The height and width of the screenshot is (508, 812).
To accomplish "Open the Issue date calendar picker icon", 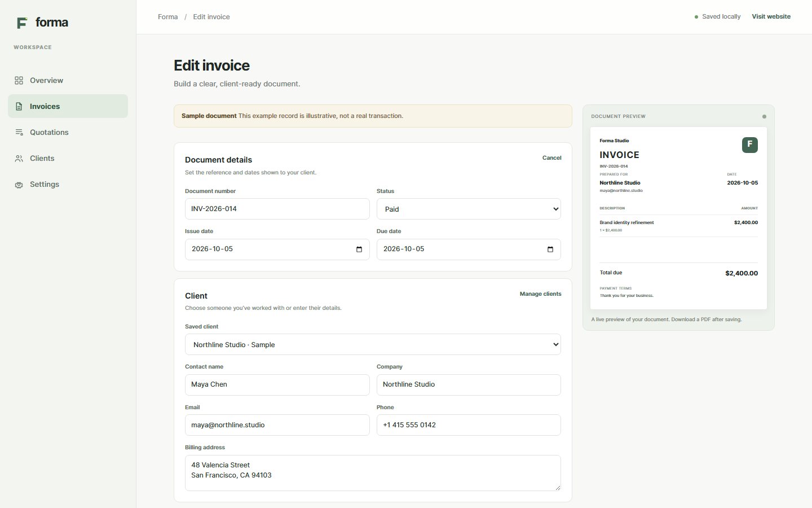I will pyautogui.click(x=359, y=249).
